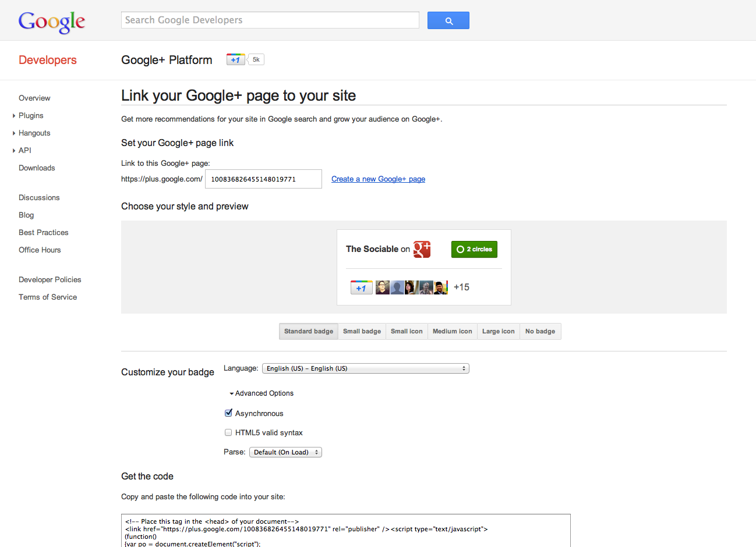756x547 pixels.
Task: Click the +1 button inside badge preview
Action: point(361,287)
